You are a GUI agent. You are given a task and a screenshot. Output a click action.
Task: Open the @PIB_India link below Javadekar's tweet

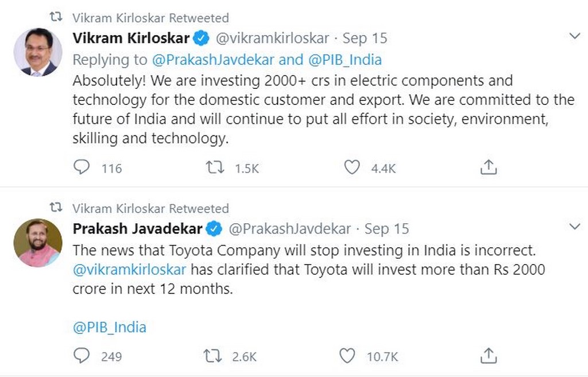[x=109, y=327]
